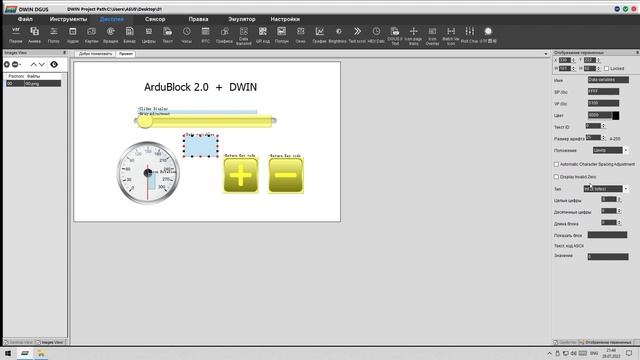Select the RTC display tool

[205, 35]
